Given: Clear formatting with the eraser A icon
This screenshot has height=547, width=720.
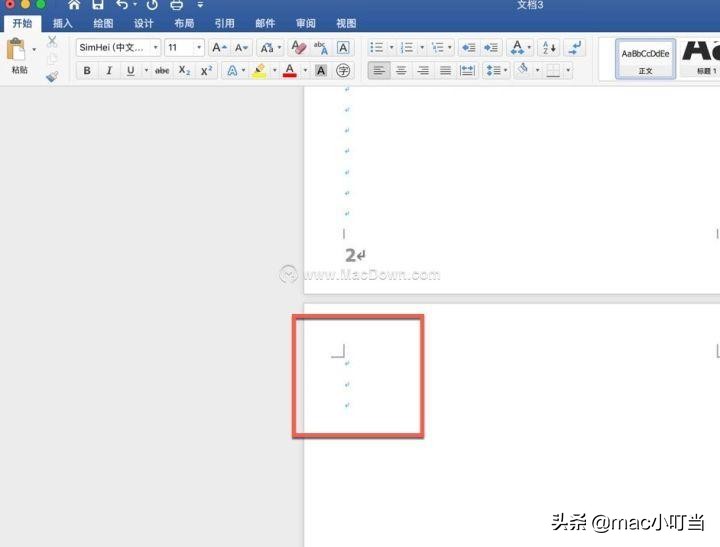Looking at the screenshot, I should (299, 47).
